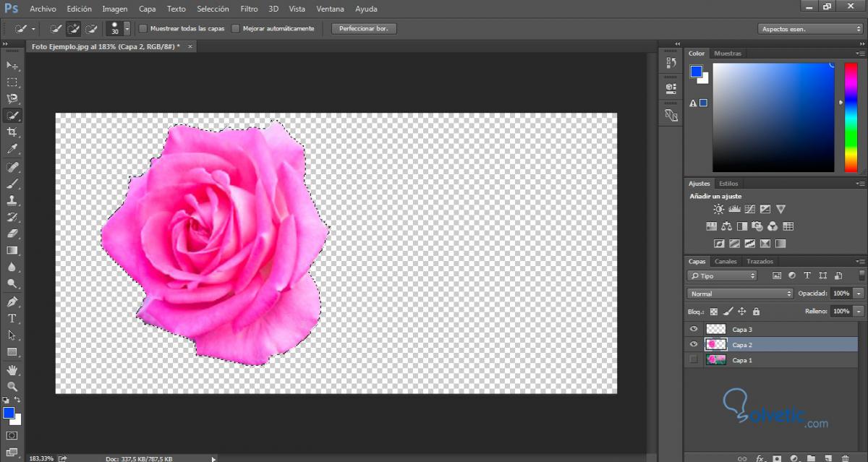Screen dimensions: 868x462
Task: Expand the Opacidad value dropdown
Action: coord(859,294)
